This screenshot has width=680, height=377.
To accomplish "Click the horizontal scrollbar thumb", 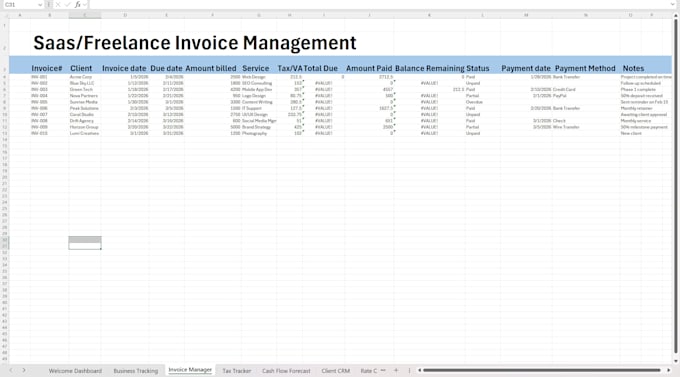I will point(542,370).
